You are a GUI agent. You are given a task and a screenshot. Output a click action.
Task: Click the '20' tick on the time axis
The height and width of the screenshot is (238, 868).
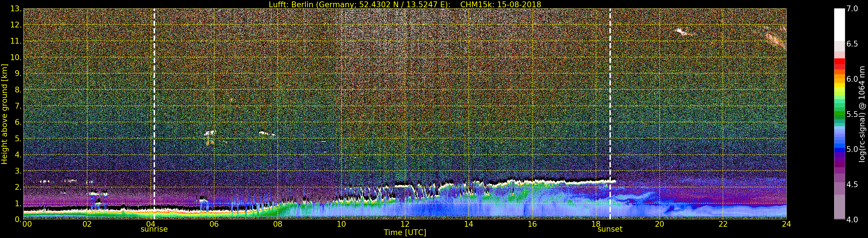[659, 224]
